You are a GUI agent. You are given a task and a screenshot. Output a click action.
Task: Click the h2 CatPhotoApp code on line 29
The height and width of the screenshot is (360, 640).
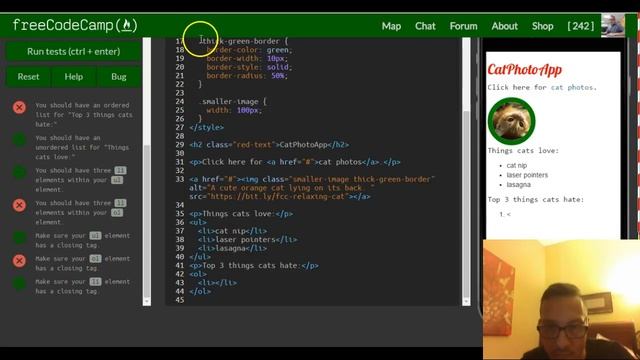269,145
